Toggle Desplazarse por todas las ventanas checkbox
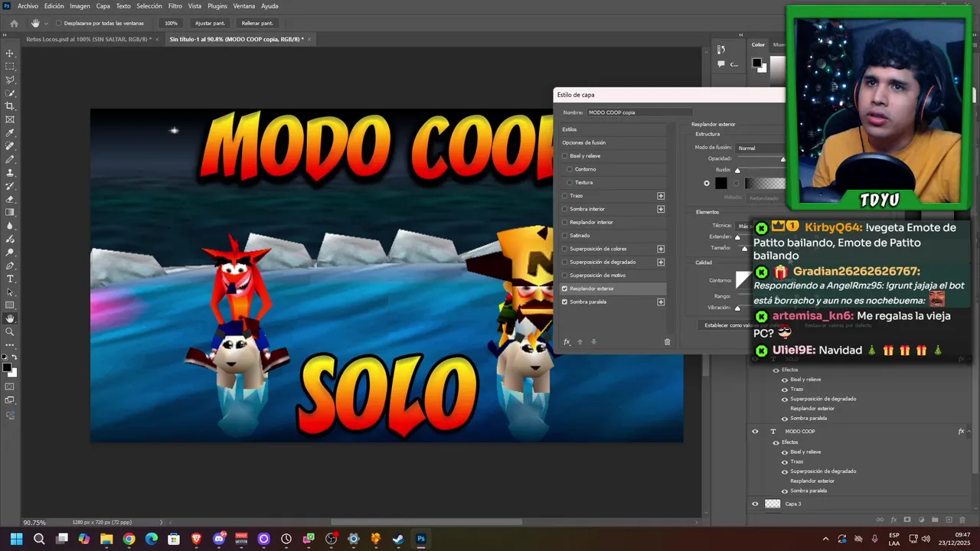Screen dimensions: 980x551 [58, 23]
